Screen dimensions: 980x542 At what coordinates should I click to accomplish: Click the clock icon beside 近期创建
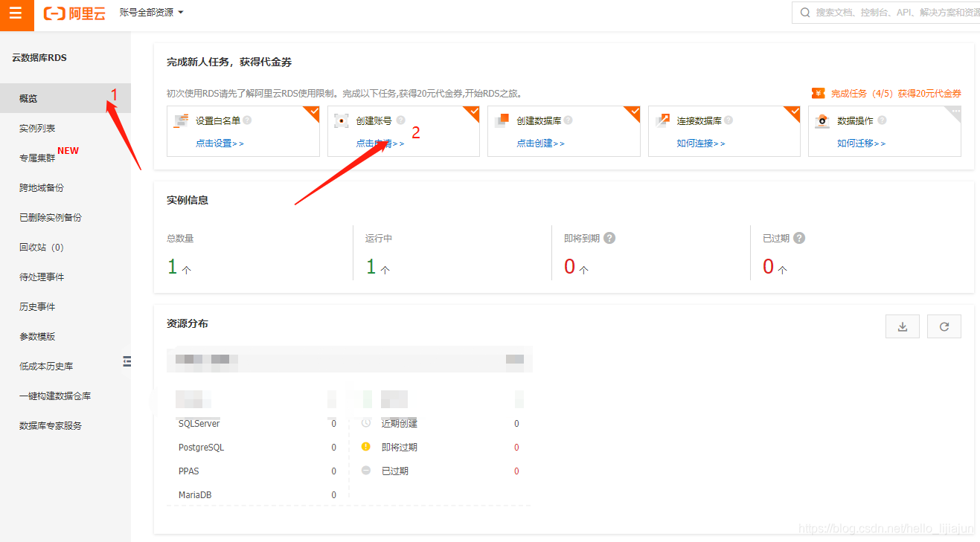pos(366,423)
